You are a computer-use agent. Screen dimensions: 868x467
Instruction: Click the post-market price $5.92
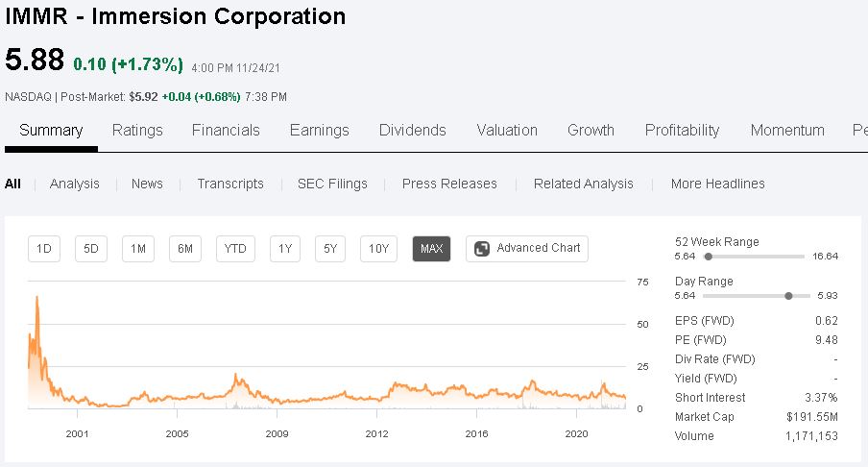point(143,97)
